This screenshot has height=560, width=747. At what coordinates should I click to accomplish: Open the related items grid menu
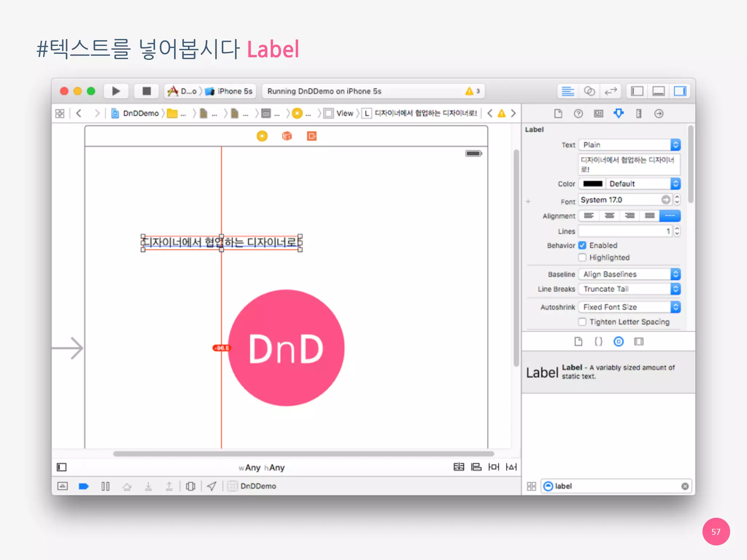(x=60, y=113)
